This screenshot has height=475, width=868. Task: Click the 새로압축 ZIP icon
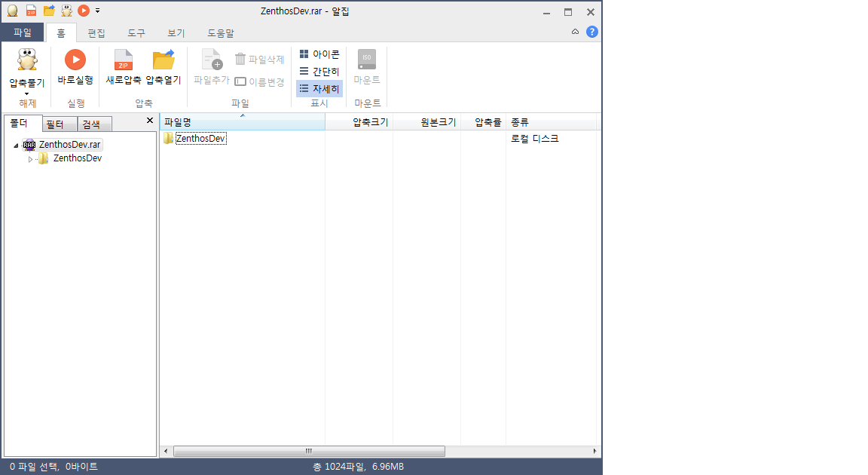click(x=124, y=60)
